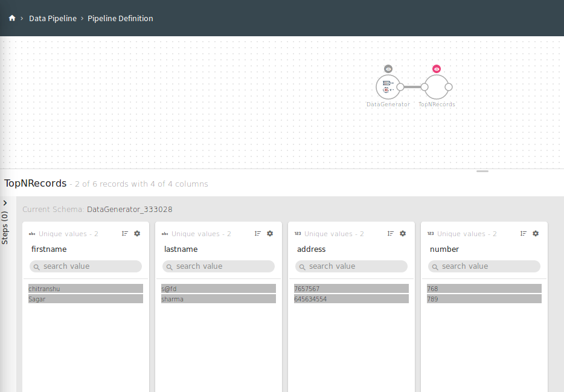Open settings gear for number column
Image resolution: width=564 pixels, height=392 pixels.
(x=536, y=233)
